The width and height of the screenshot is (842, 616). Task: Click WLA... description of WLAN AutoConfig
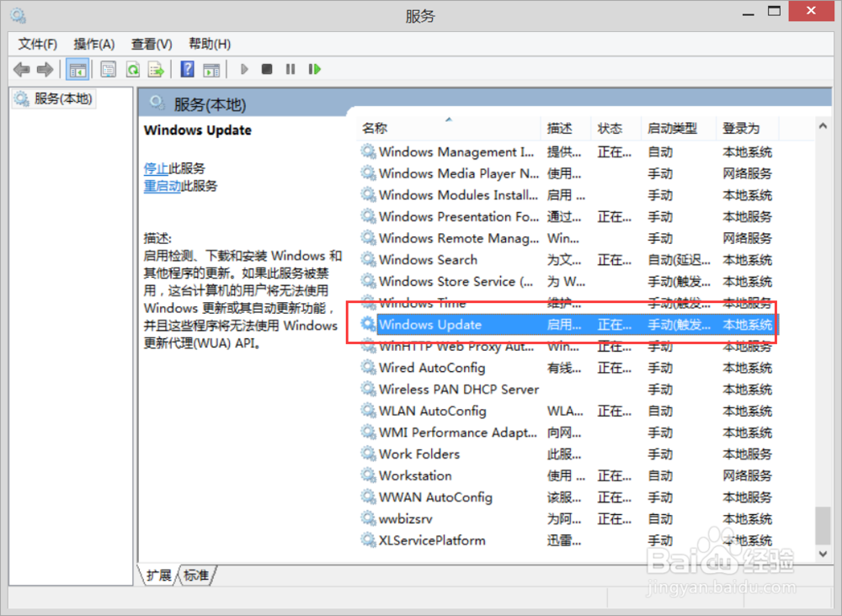[565, 412]
